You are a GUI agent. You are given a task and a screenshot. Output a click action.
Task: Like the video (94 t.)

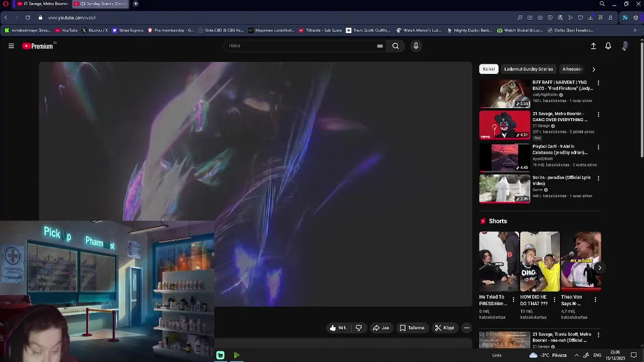point(338,328)
